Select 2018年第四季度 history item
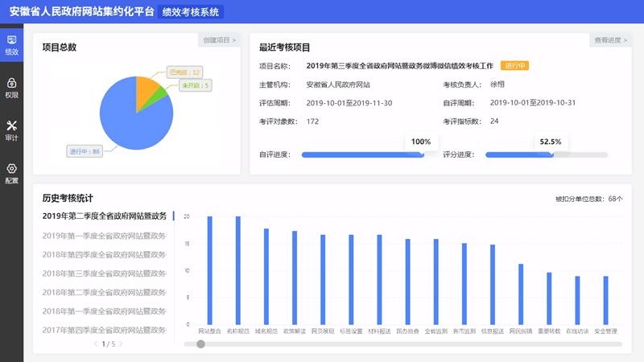Image resolution: width=644 pixels, height=362 pixels. [105, 254]
